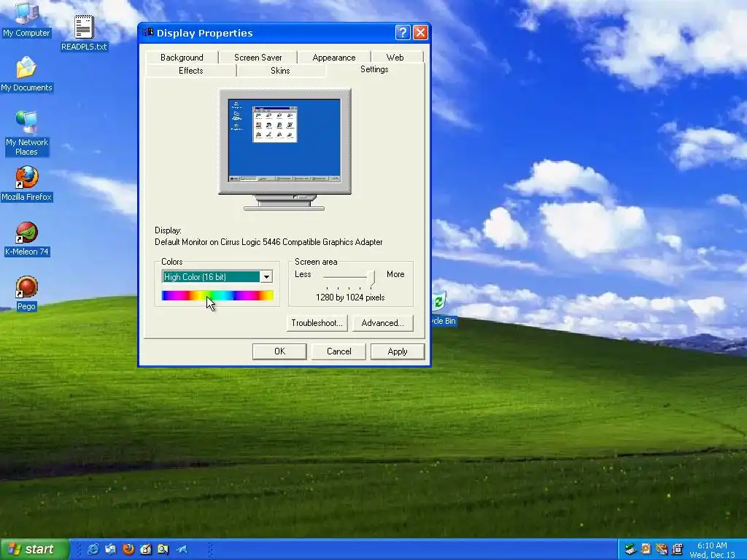
Task: Click the Apply button
Action: tap(398, 351)
